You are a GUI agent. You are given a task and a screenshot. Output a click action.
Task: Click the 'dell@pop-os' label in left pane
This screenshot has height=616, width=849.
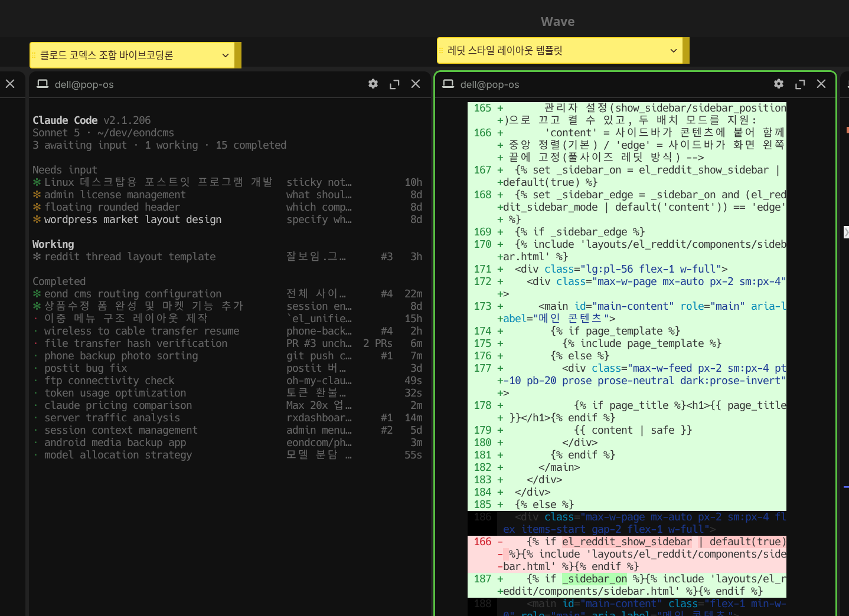tap(84, 84)
